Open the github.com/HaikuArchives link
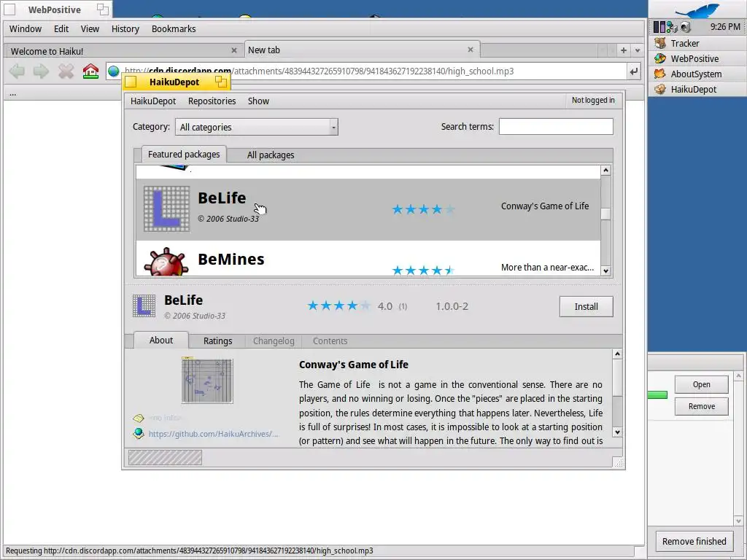The image size is (747, 560). click(213, 434)
